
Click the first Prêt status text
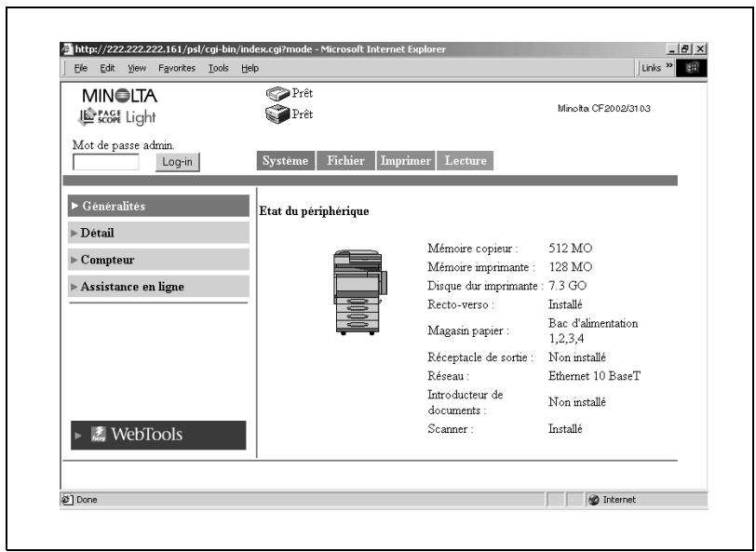click(303, 93)
